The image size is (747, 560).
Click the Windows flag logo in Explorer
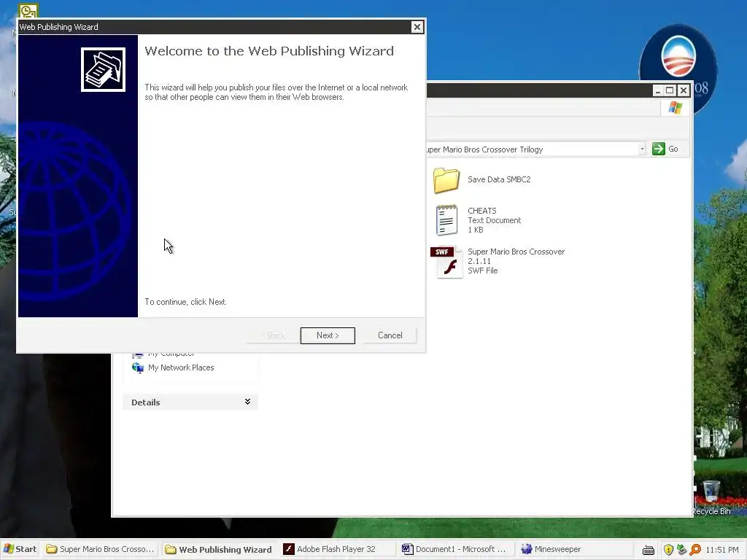point(675,108)
